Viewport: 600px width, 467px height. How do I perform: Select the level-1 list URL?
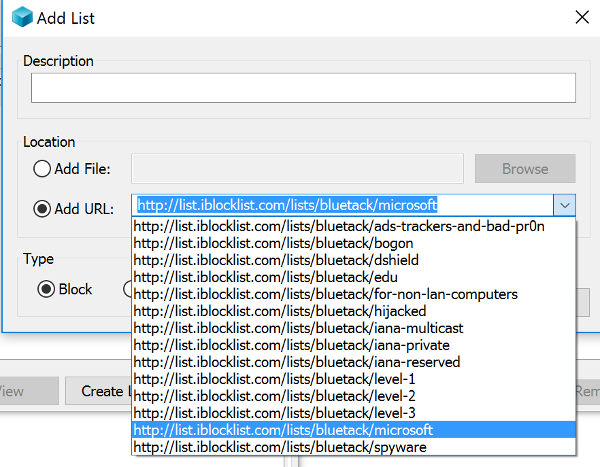click(x=339, y=379)
